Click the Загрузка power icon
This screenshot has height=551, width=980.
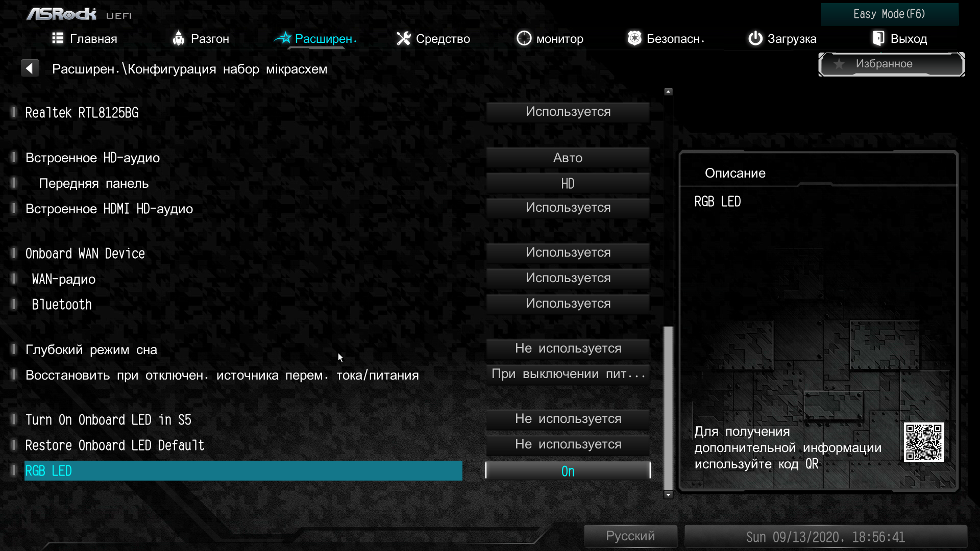point(755,38)
